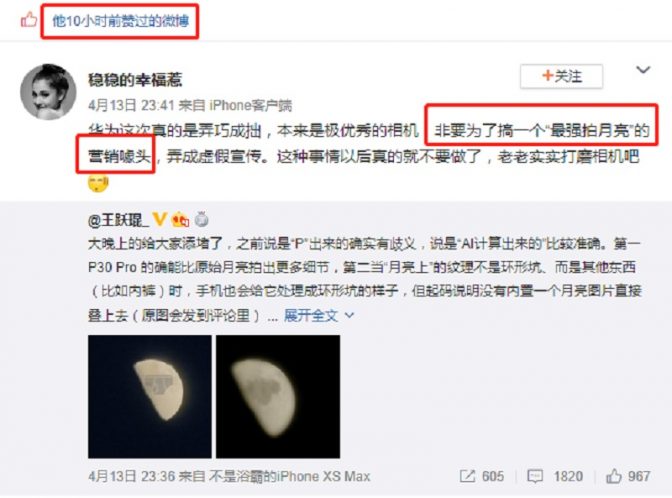Like the reposted weibo thumbs-up icon
The height and width of the screenshot is (498, 672).
tap(614, 476)
